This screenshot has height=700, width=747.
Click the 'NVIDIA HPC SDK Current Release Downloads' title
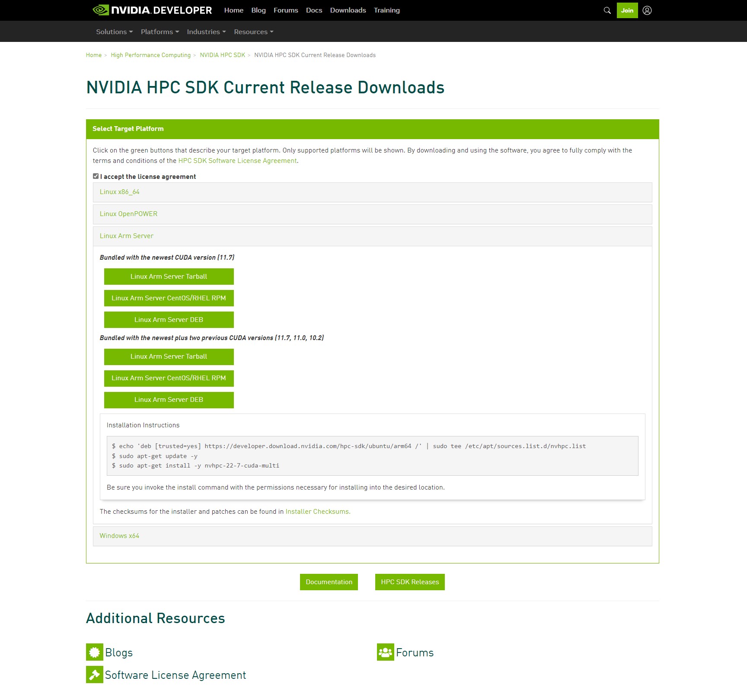pos(265,88)
